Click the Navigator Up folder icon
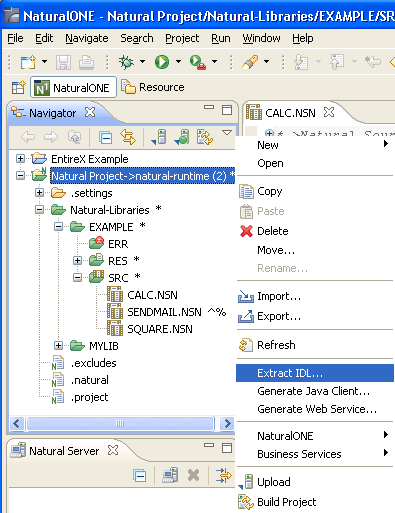 [x=74, y=137]
